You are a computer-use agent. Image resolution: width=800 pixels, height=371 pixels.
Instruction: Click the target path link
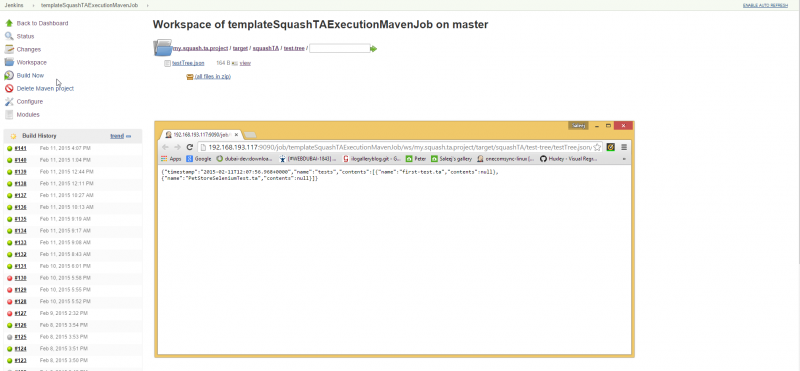tap(240, 48)
